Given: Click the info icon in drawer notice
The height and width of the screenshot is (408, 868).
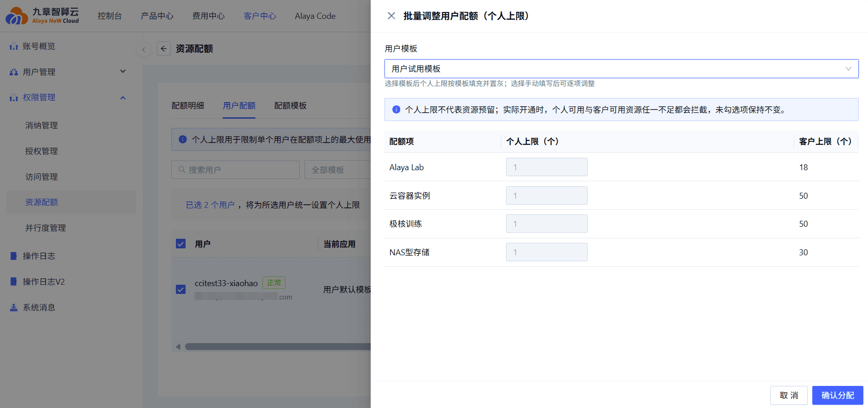Looking at the screenshot, I should point(396,109).
